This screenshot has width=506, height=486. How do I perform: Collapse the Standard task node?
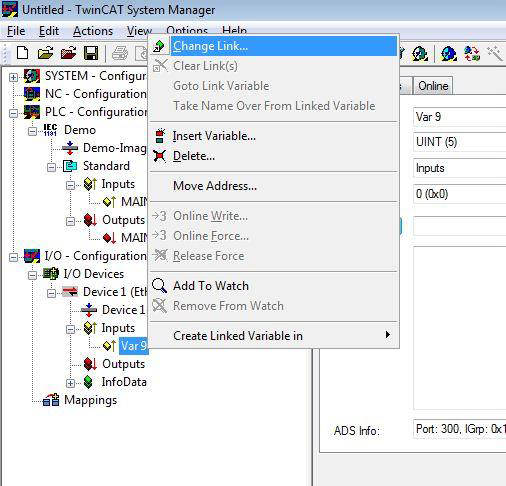51,168
